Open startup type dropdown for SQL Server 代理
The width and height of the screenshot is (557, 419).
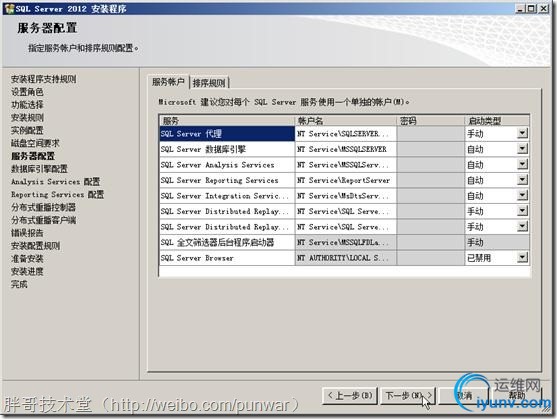522,134
